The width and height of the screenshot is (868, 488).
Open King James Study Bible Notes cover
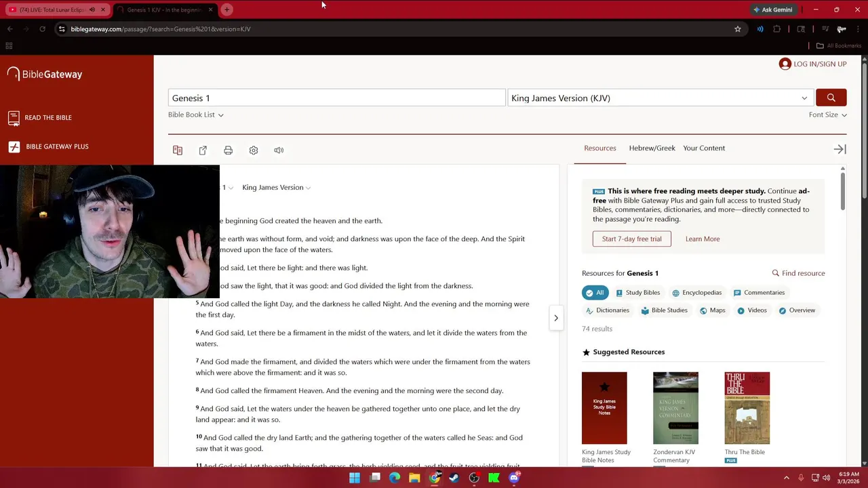604,408
